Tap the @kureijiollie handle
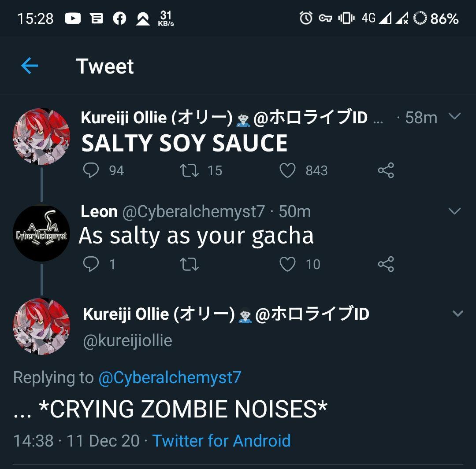 pos(127,340)
